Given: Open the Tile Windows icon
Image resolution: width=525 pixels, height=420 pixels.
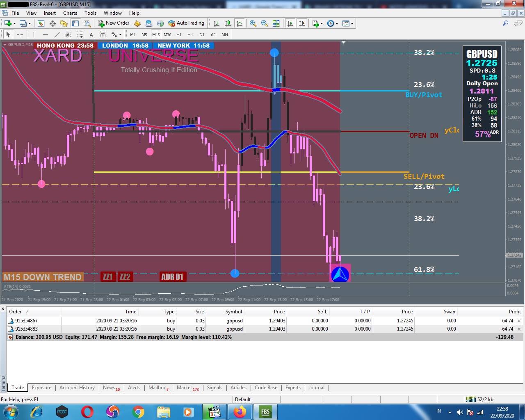Looking at the screenshot, I should click(x=276, y=23).
